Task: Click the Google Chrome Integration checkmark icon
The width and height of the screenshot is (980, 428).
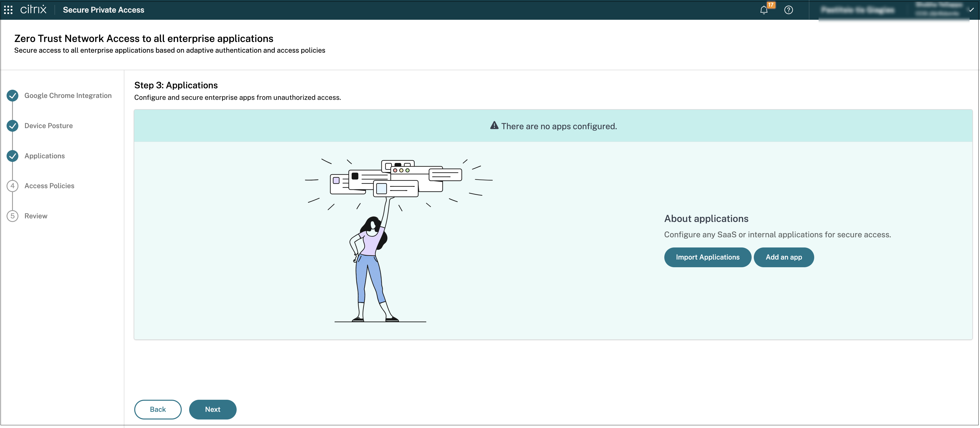Action: pos(13,95)
